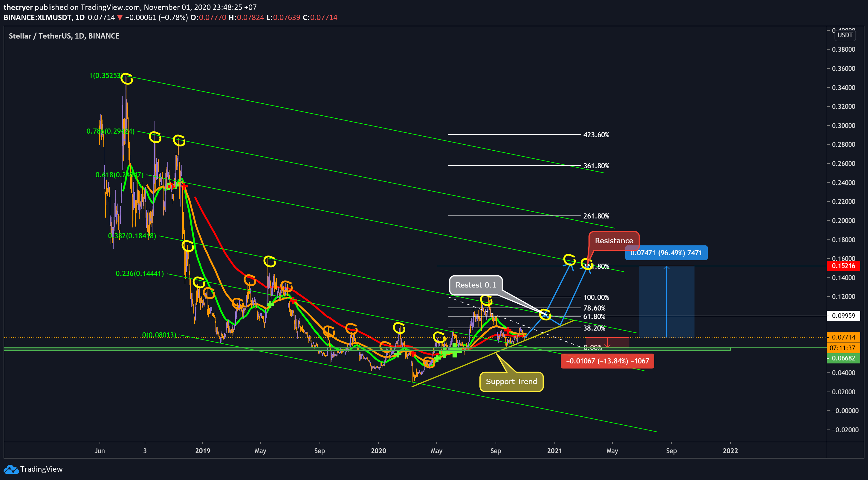Click the 07:11:37 countdown timer label
This screenshot has height=480, width=868.
tap(843, 348)
